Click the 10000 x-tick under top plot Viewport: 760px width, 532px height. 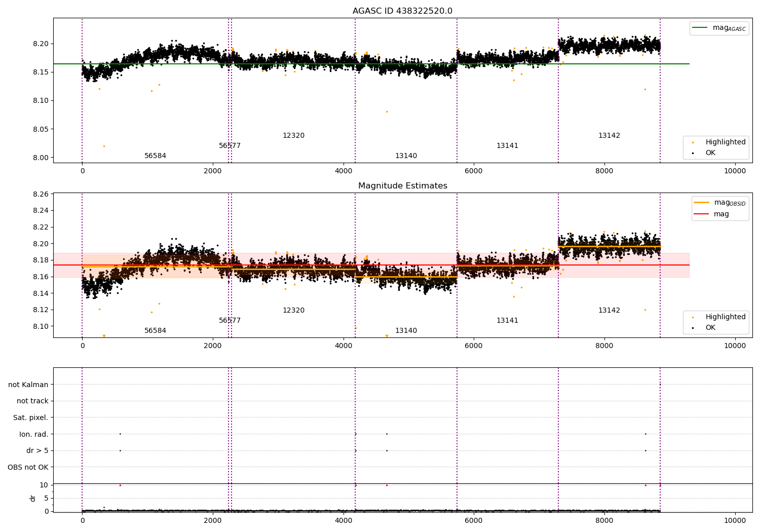(735, 171)
